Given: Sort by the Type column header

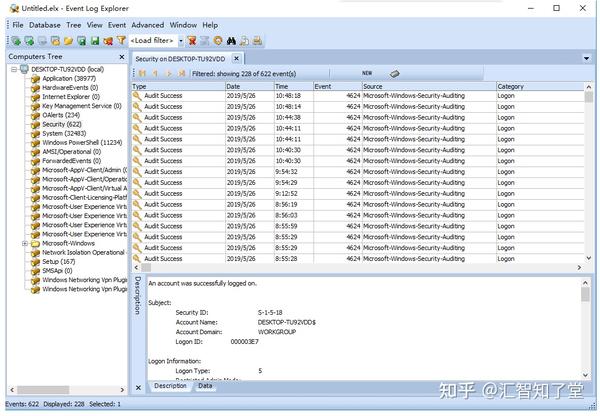Looking at the screenshot, I should tap(178, 86).
